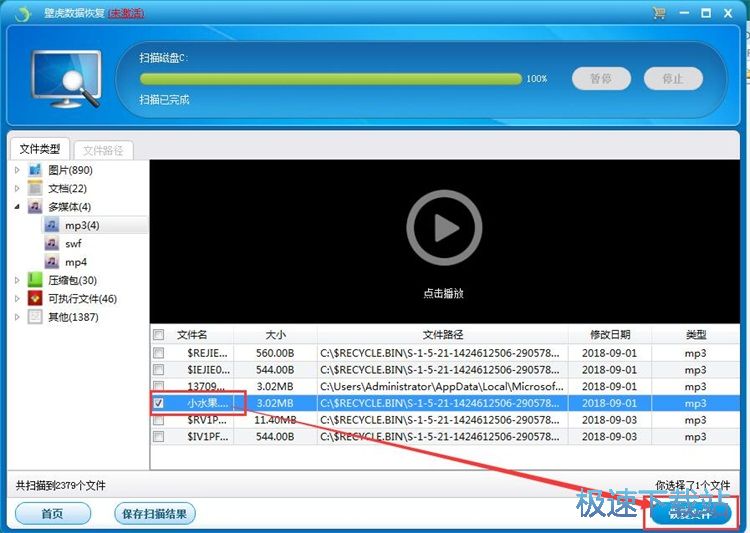Click the C:\Users\Administrator\AppData path cell
This screenshot has width=750, height=533.
point(441,386)
